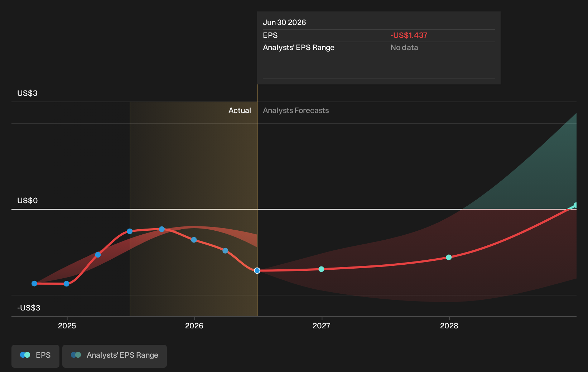Click the 'Analysts Forecasts' section label
588x372 pixels.
(296, 111)
